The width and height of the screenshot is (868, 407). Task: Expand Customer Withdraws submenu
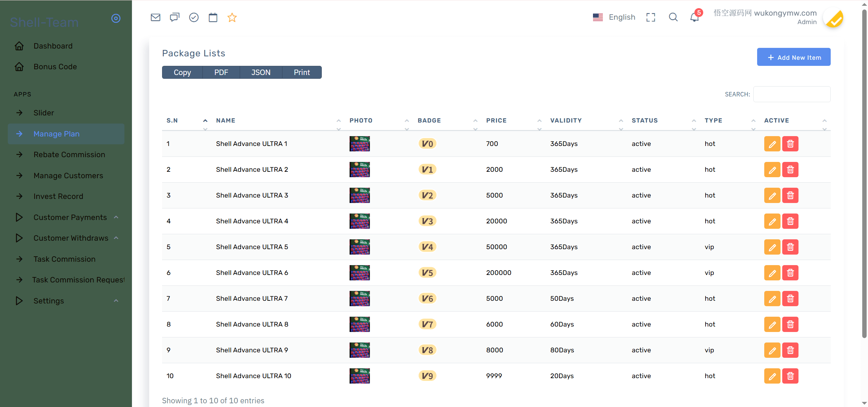[71, 238]
